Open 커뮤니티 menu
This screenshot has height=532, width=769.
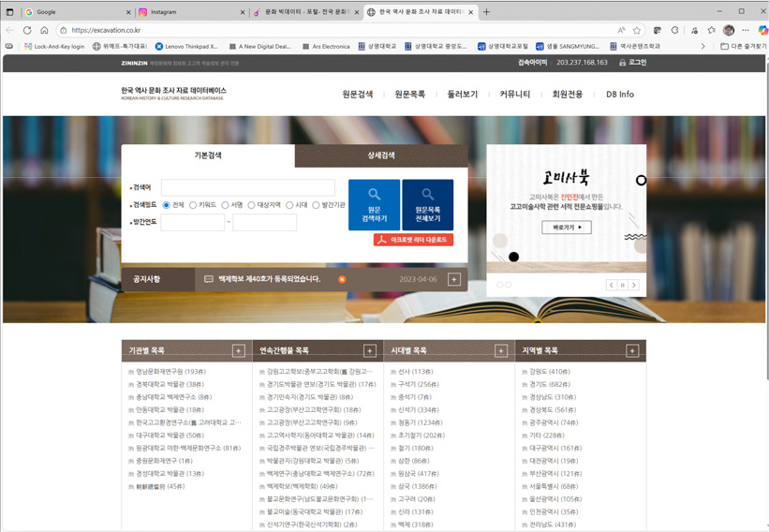[515, 95]
